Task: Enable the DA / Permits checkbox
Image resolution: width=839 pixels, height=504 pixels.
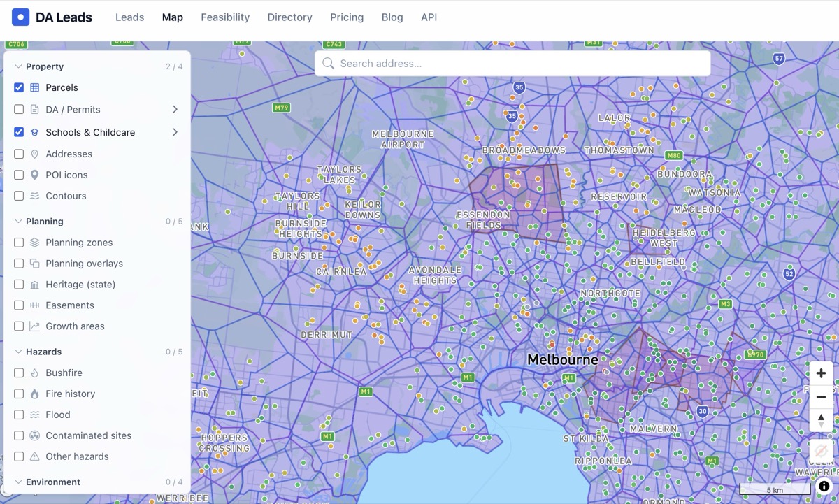Action: (19, 110)
